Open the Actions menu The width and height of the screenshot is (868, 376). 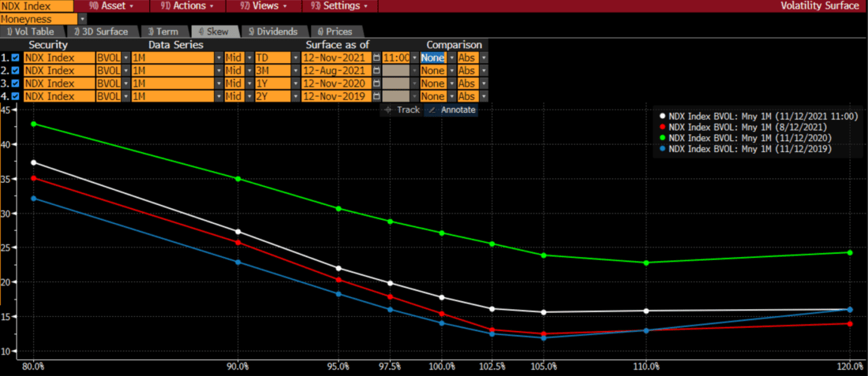click(x=188, y=6)
